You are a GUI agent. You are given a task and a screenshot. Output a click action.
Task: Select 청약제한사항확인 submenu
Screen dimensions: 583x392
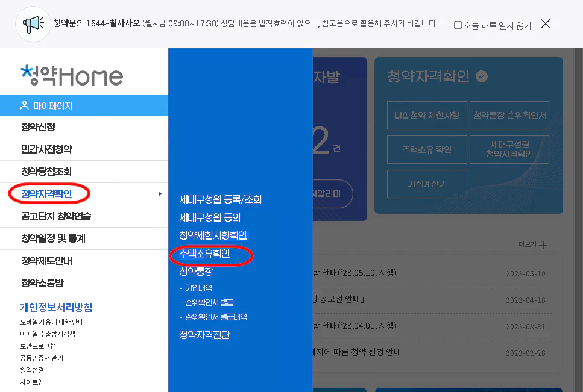[x=213, y=235]
